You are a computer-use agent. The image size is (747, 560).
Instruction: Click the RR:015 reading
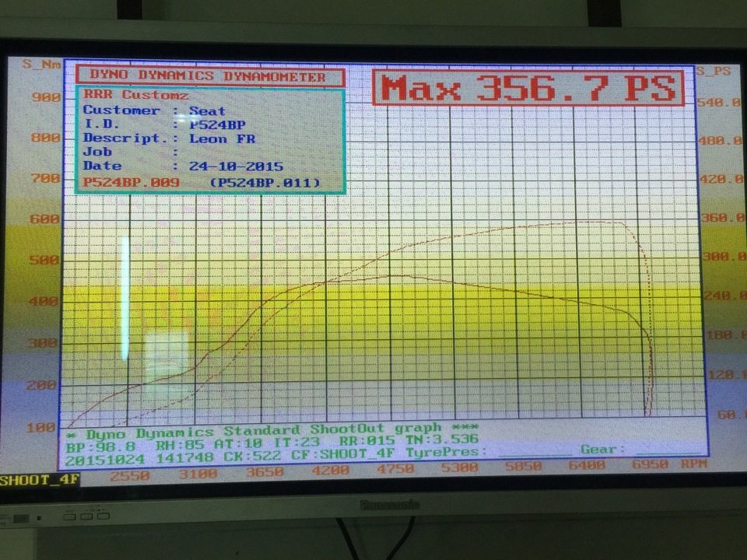pos(366,441)
